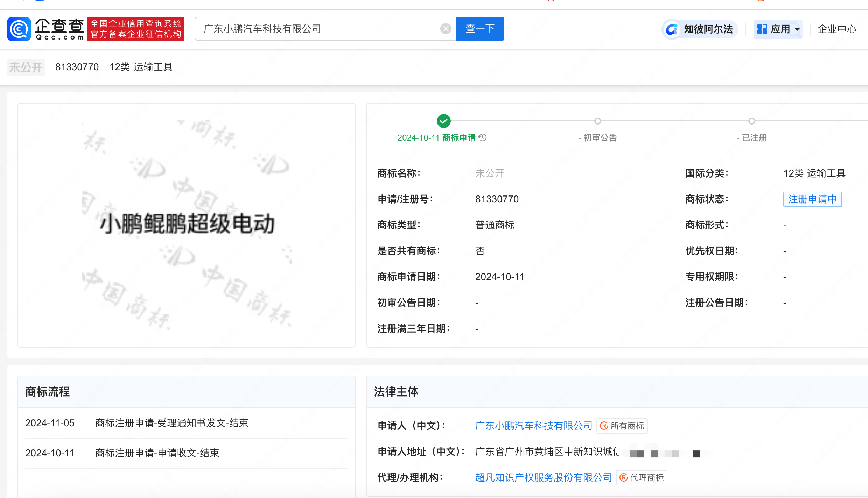The image size is (868, 498).
Task: Click the R icon in 代理商标 tag
Action: pos(624,478)
